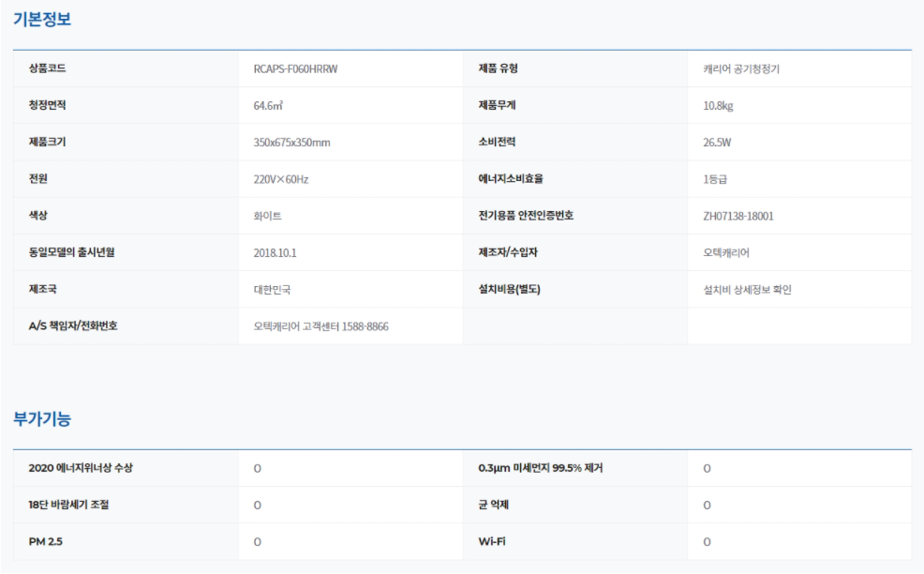Click the 1등급 energy efficiency value
The height and width of the screenshot is (574, 924).
[716, 179]
